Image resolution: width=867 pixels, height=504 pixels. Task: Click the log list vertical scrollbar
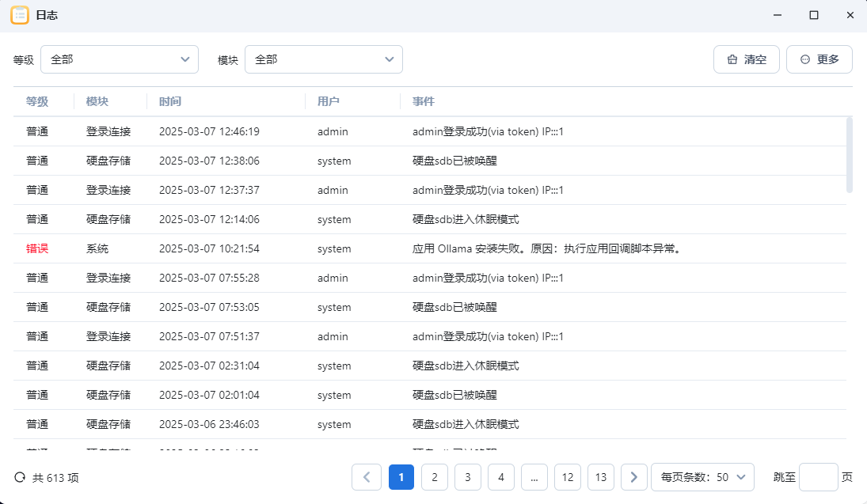850,155
